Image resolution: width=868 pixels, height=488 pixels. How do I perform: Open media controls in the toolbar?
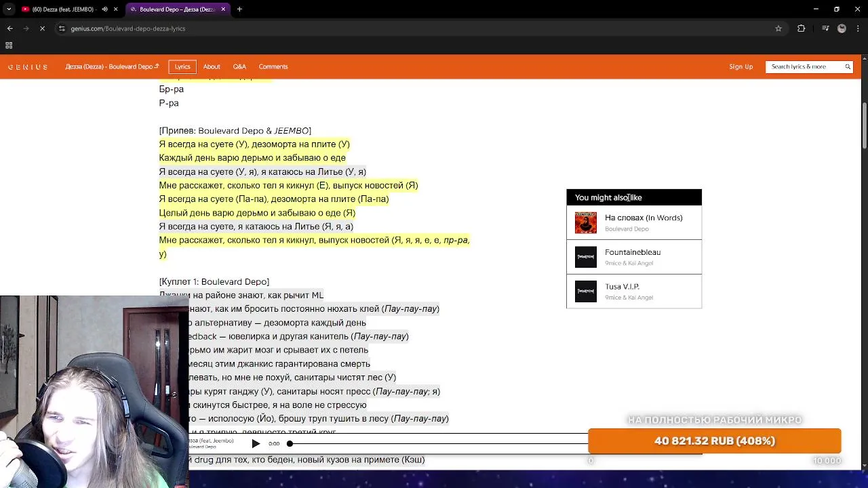[825, 28]
